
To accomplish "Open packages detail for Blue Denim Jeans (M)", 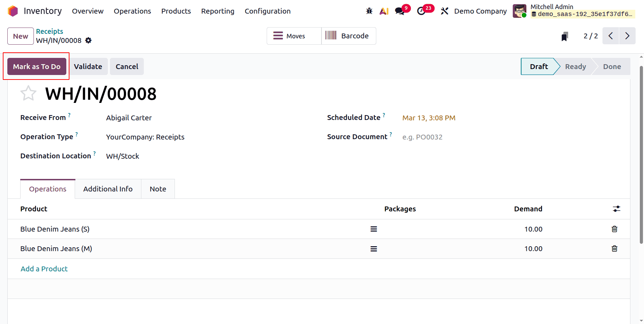I will [x=373, y=249].
